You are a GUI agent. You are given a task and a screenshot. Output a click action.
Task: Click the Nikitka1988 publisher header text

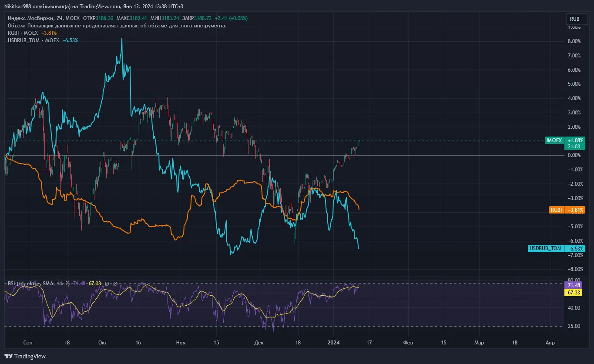click(x=95, y=7)
